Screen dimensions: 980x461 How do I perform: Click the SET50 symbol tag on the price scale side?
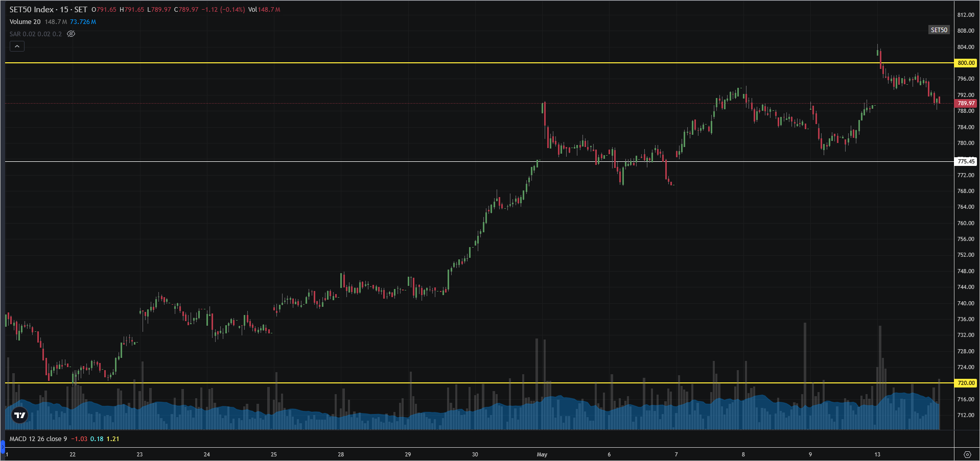(939, 30)
